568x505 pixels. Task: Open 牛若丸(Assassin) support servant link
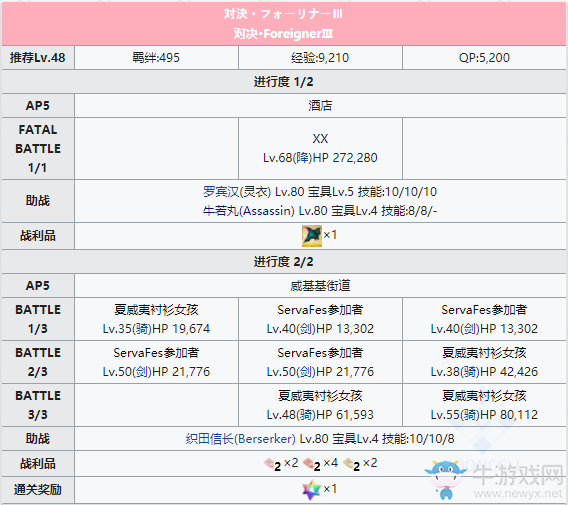(248, 211)
